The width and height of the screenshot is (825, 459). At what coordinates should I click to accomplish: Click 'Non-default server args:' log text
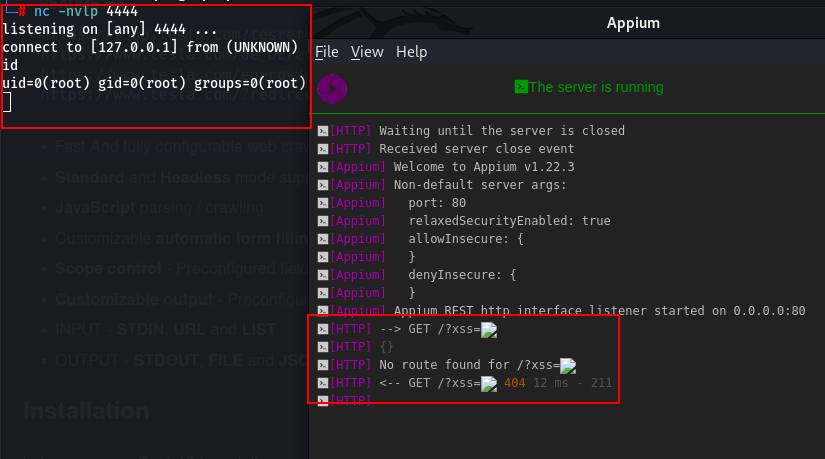click(x=480, y=185)
